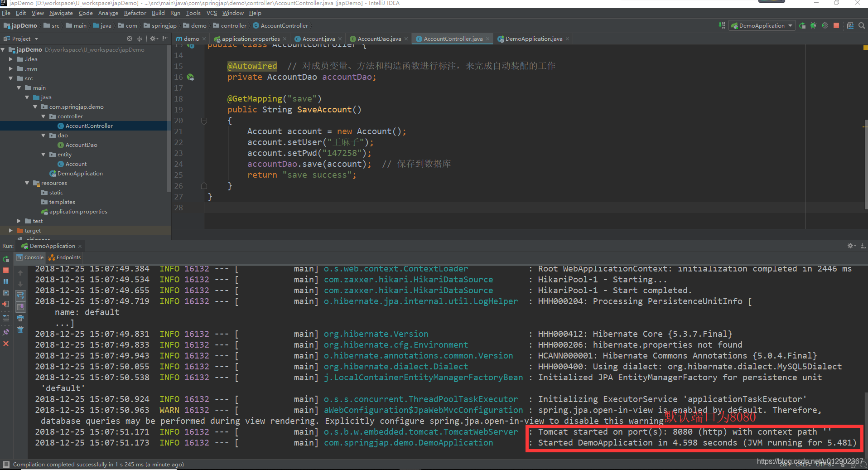Hide the Project tool window
This screenshot has width=868, height=470.
[165, 39]
